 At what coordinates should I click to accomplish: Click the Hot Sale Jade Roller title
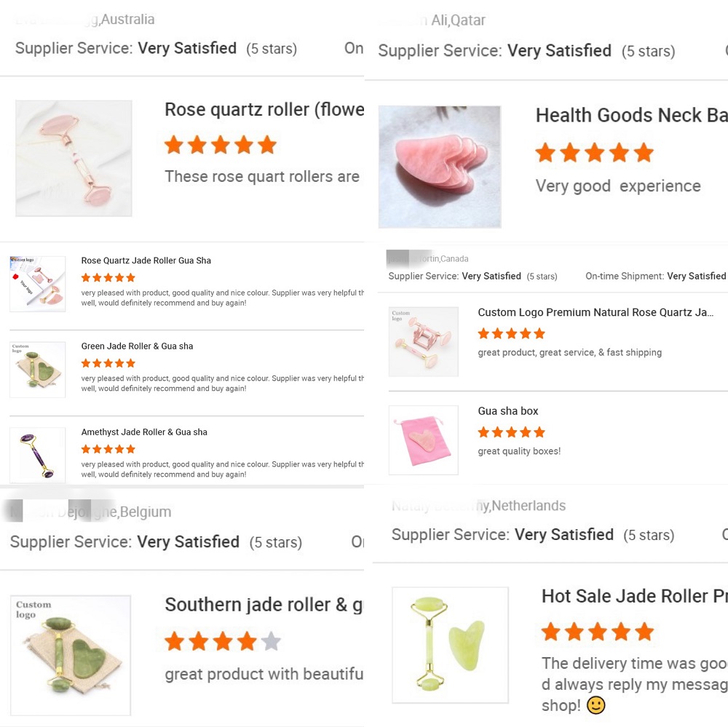click(633, 596)
